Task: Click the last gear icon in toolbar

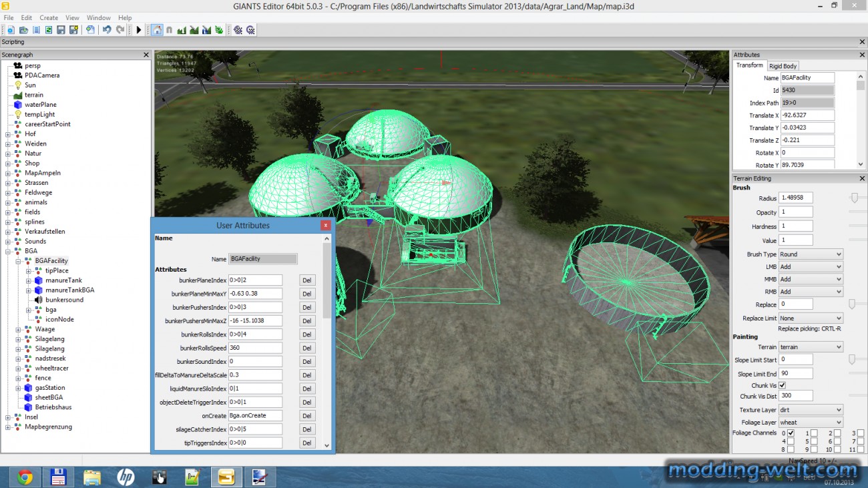Action: click(x=250, y=30)
